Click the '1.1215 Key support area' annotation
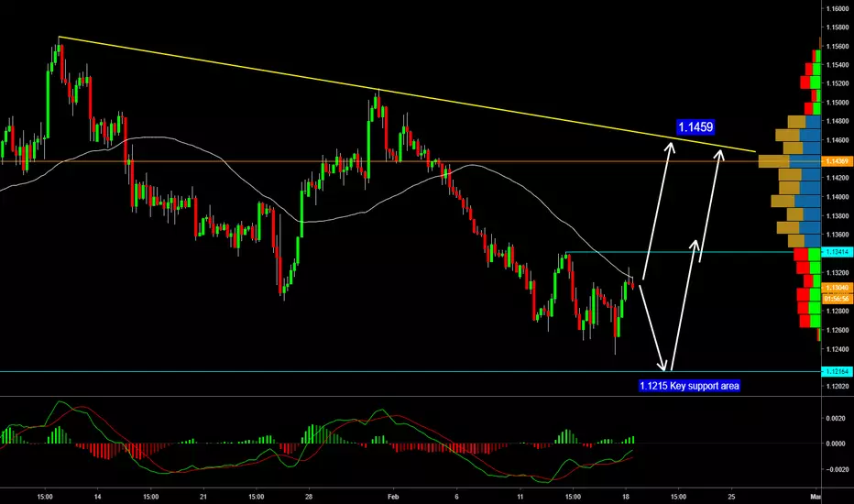 point(689,386)
